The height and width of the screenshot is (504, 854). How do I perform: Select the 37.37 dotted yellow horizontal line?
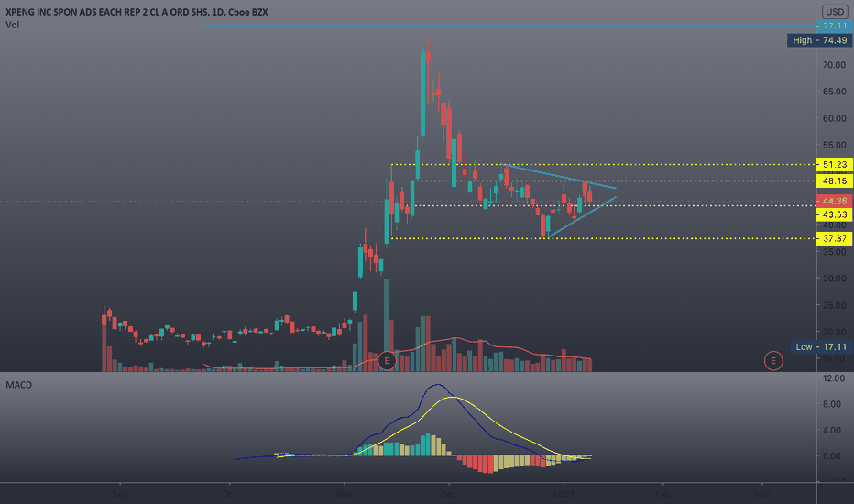(x=604, y=238)
